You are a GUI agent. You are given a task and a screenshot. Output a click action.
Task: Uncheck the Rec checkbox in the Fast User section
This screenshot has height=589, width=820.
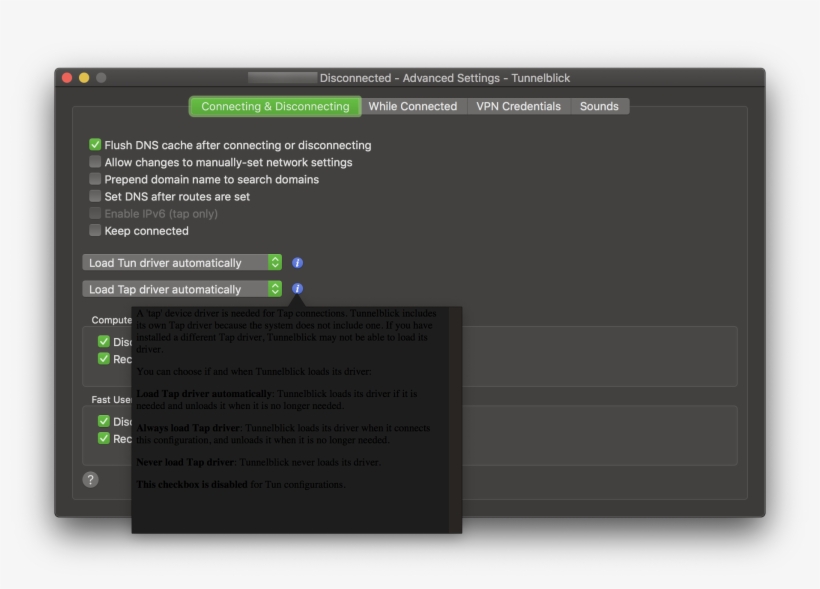104,438
